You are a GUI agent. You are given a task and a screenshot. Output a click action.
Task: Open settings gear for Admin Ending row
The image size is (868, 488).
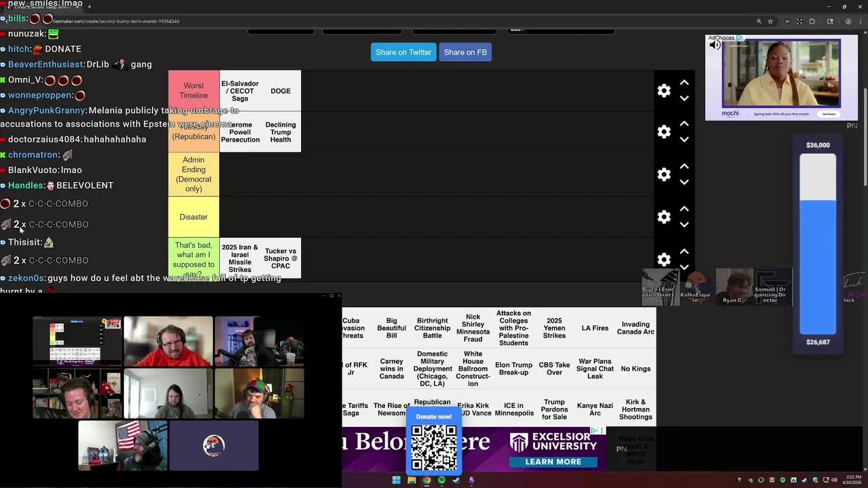664,174
